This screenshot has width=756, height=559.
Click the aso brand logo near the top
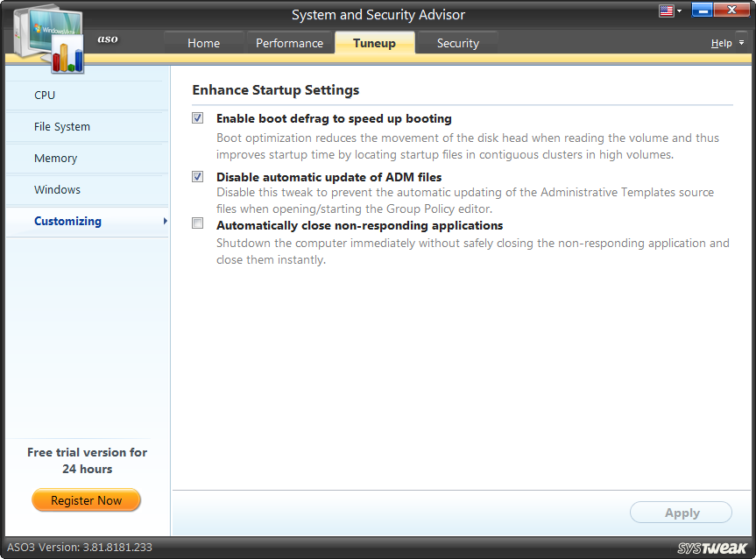107,39
